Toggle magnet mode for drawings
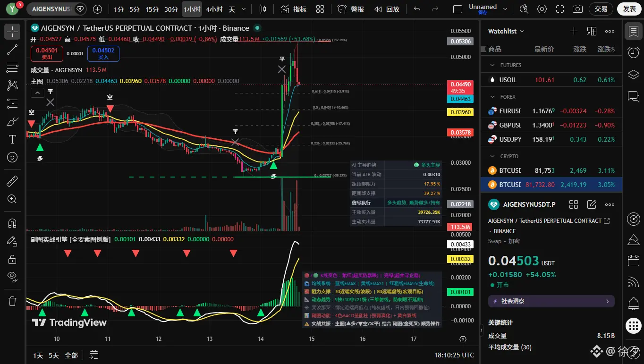This screenshot has height=364, width=644. 12,223
